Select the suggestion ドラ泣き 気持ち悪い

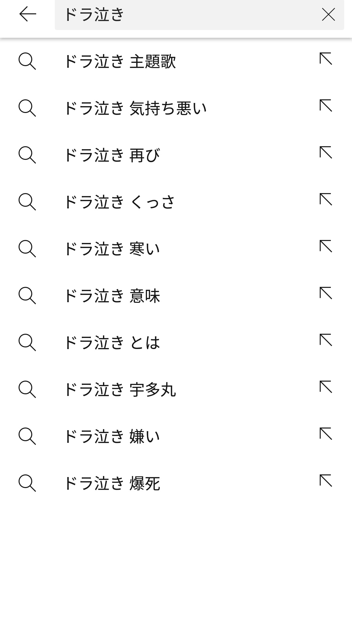[176, 108]
